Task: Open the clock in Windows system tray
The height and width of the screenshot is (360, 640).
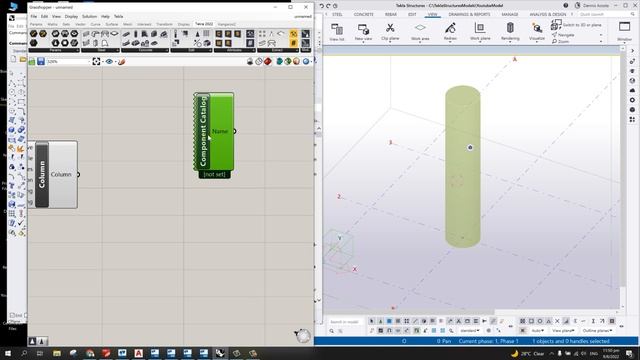Action: 611,353
